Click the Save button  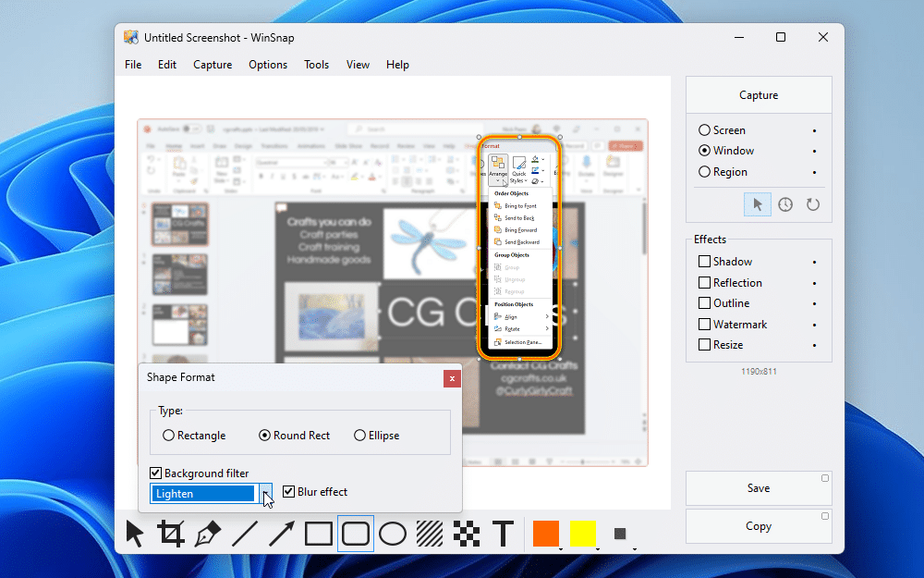tap(758, 487)
